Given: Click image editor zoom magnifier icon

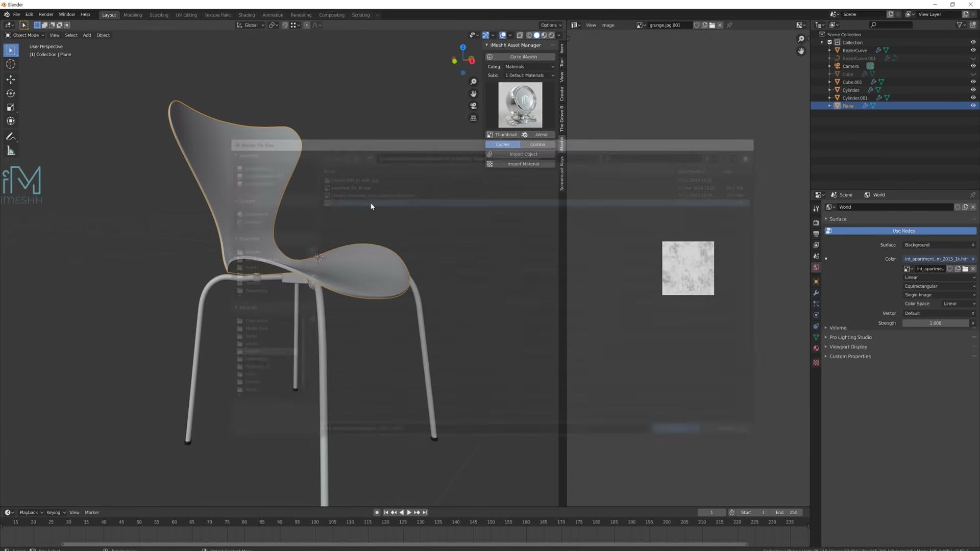Looking at the screenshot, I should tap(801, 39).
